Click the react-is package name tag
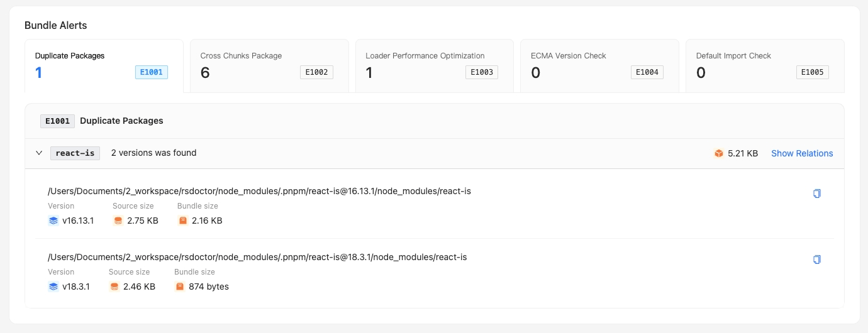This screenshot has height=333, width=868. click(x=75, y=153)
